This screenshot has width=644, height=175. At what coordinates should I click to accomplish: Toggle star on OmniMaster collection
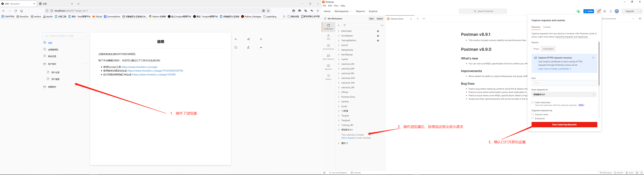click(378, 36)
